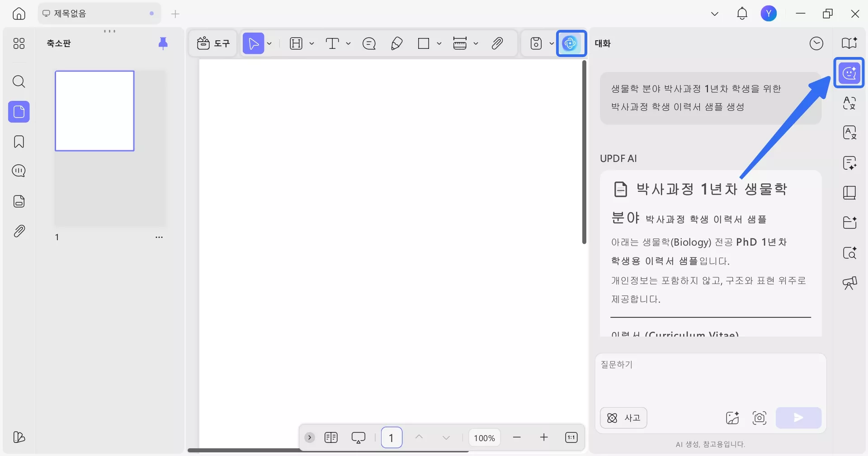Toggle 사고 thinking mode in AI chat
The height and width of the screenshot is (456, 868).
(x=623, y=418)
